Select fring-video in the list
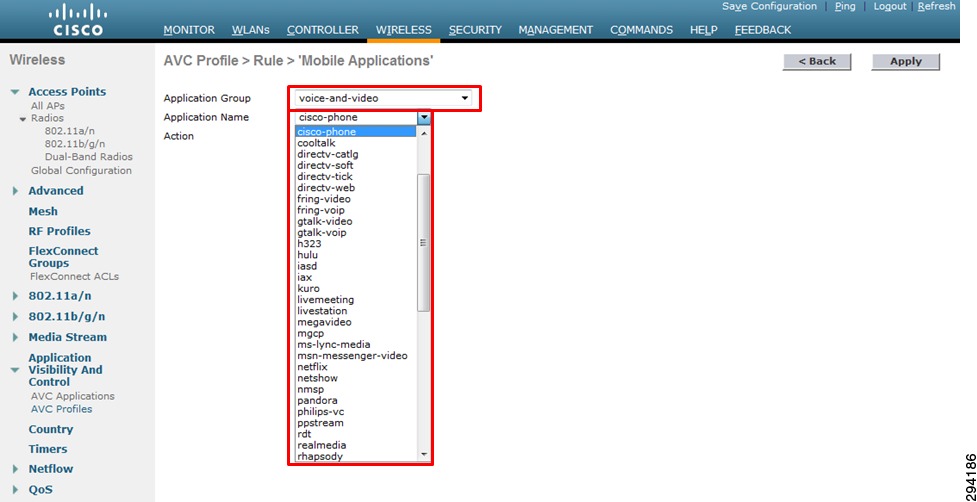Image resolution: width=977 pixels, height=502 pixels. pos(355,199)
